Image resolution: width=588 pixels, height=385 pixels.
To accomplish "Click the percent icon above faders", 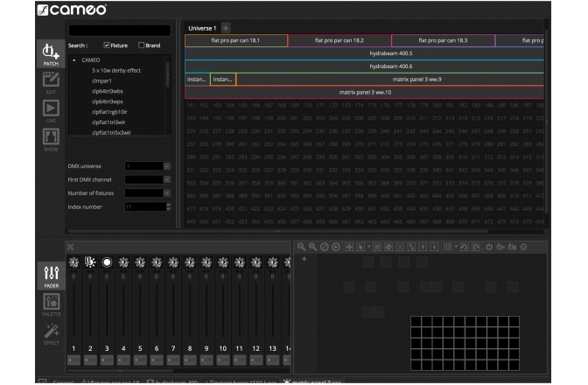I will click(71, 247).
